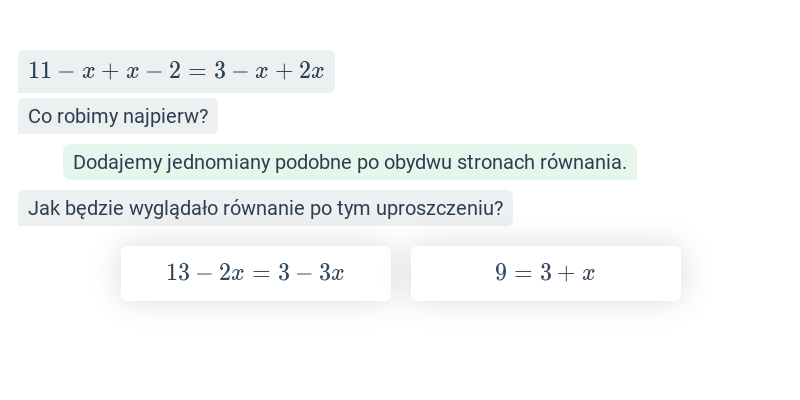
Task: Click the number 11 in top equation
Action: [40, 71]
